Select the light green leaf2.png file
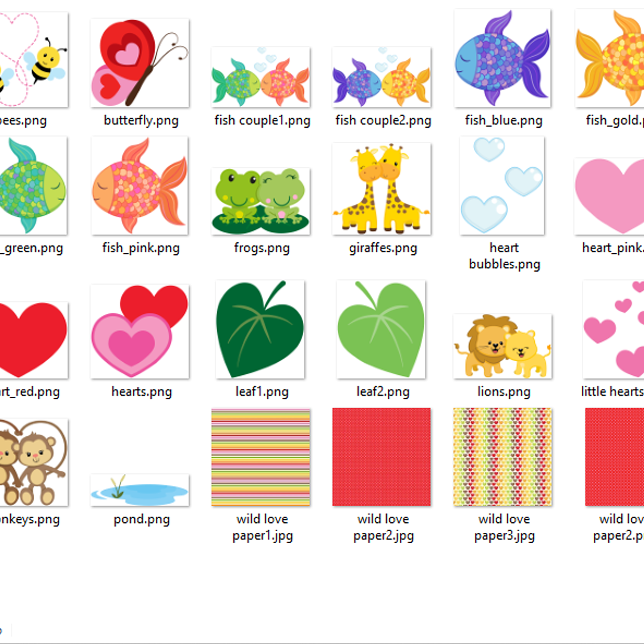Image resolution: width=644 pixels, height=644 pixels. tap(381, 329)
